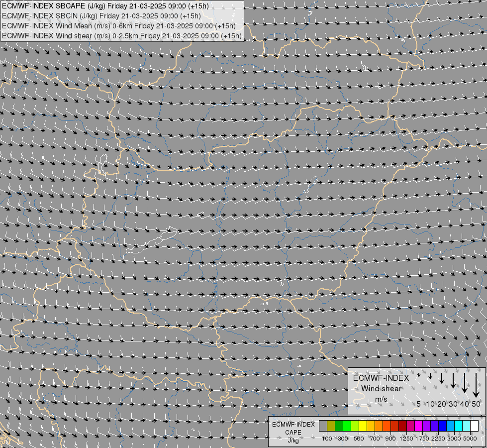Click the bright magenta CAPE swatch

tap(419, 426)
